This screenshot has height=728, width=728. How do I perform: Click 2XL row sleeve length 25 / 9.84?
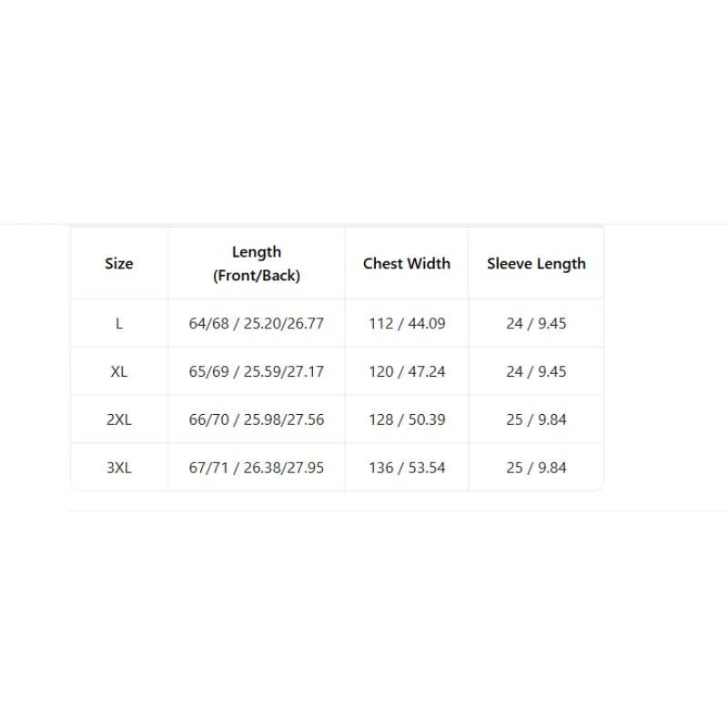pos(536,420)
